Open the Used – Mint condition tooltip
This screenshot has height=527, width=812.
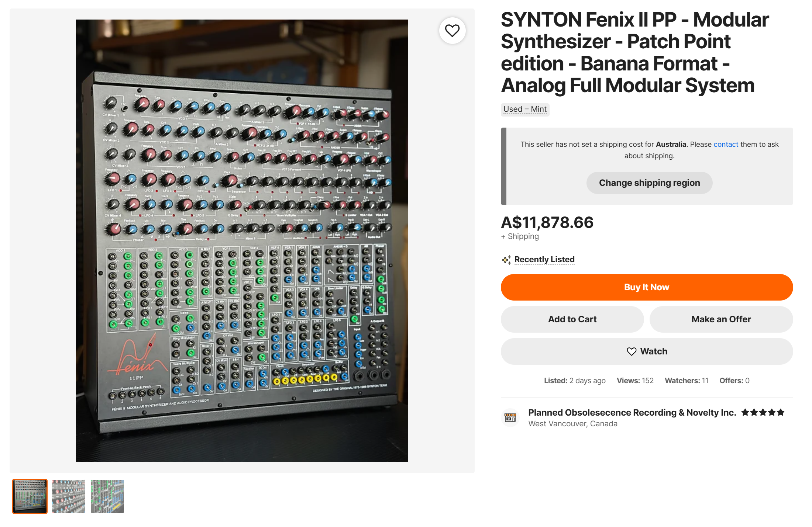525,109
